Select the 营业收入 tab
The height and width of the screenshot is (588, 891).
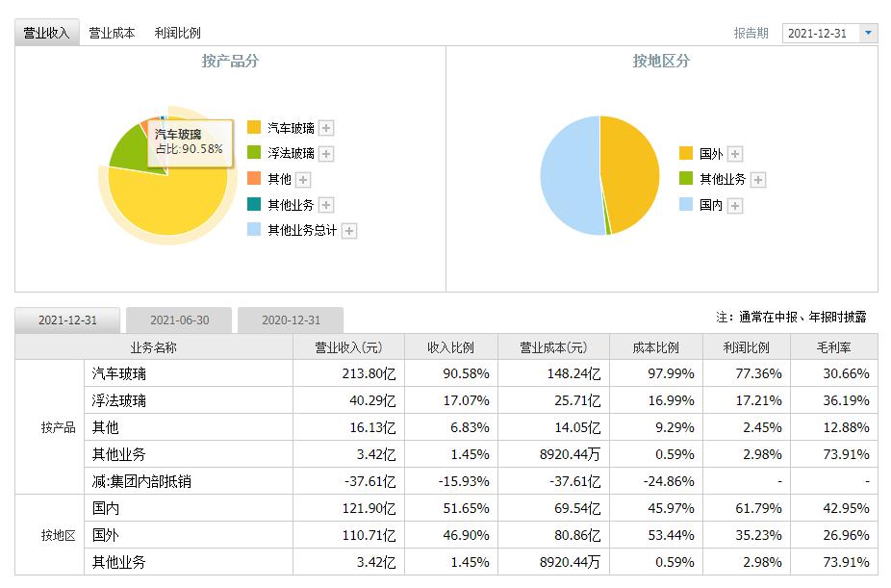click(46, 33)
